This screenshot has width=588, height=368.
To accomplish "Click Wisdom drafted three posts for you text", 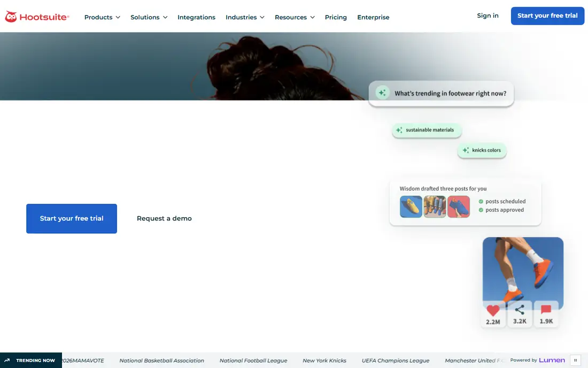I will (x=443, y=189).
